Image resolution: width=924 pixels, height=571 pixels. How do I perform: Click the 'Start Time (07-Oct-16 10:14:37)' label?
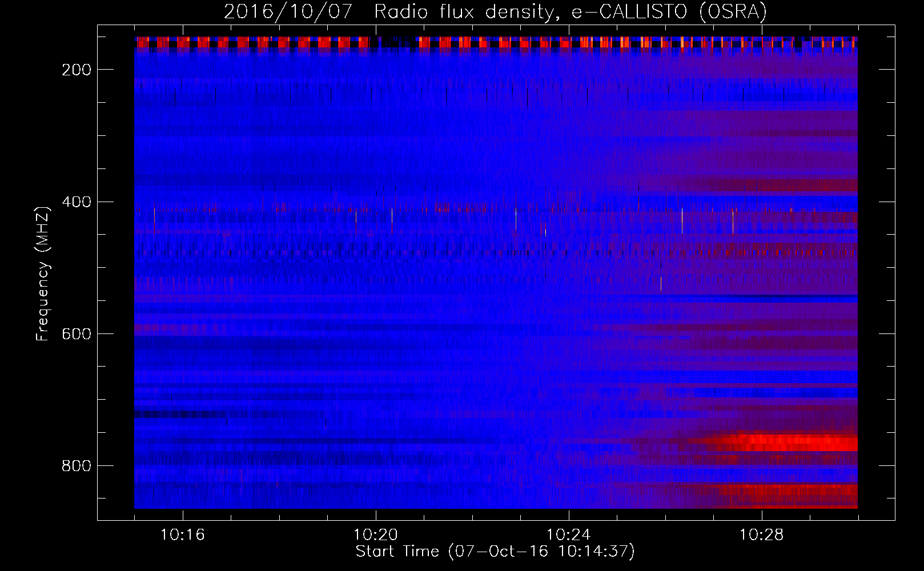point(495,552)
